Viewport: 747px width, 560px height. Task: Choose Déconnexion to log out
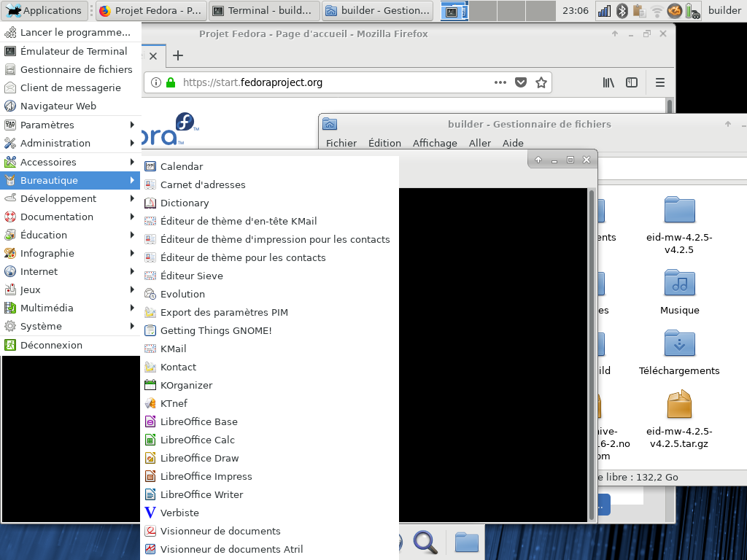[x=71, y=345]
